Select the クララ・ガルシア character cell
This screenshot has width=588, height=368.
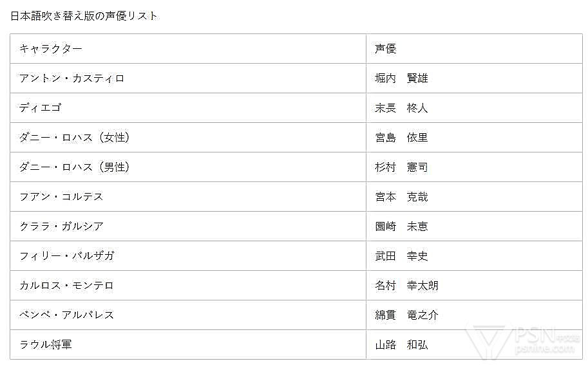61,226
